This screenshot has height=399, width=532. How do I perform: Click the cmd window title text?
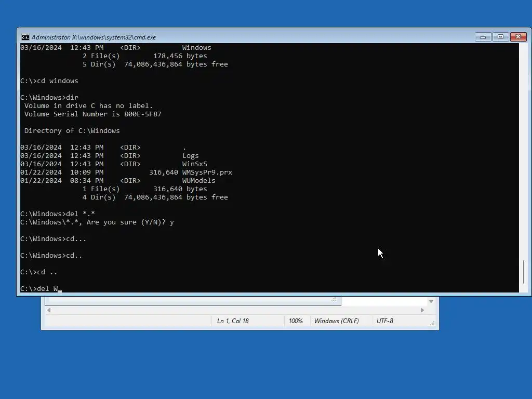point(94,37)
